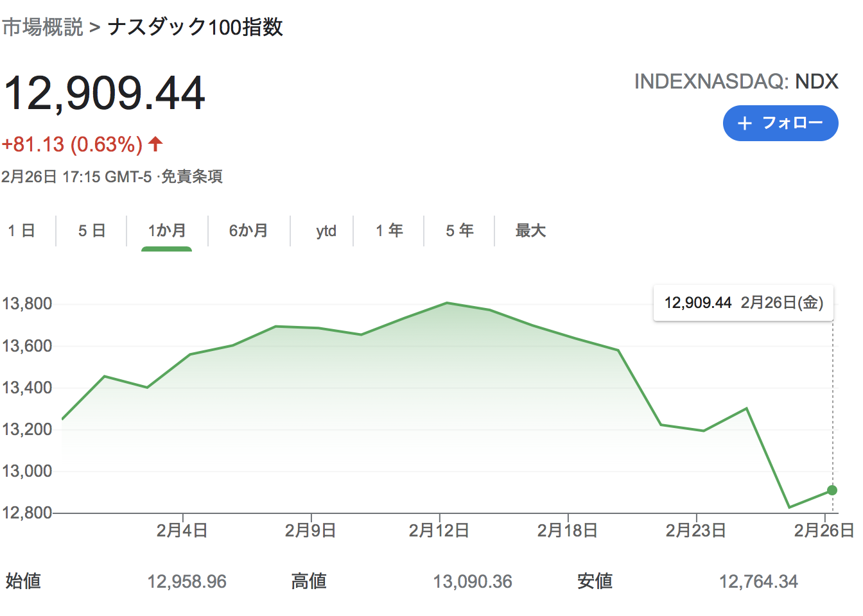Click the INDEXNASDAQ: NDX ticker label

(x=737, y=81)
